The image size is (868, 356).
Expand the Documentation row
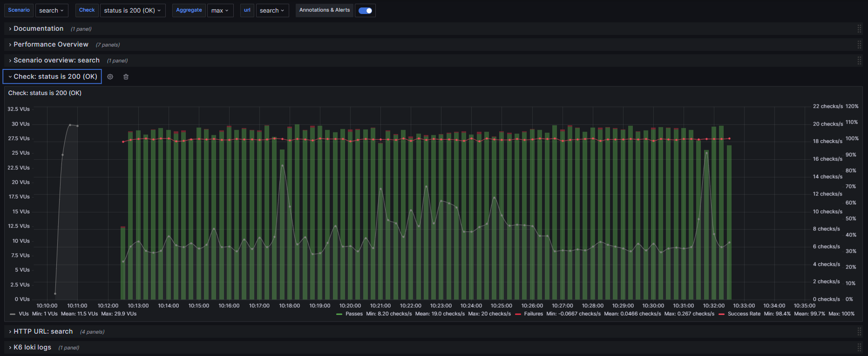click(38, 29)
